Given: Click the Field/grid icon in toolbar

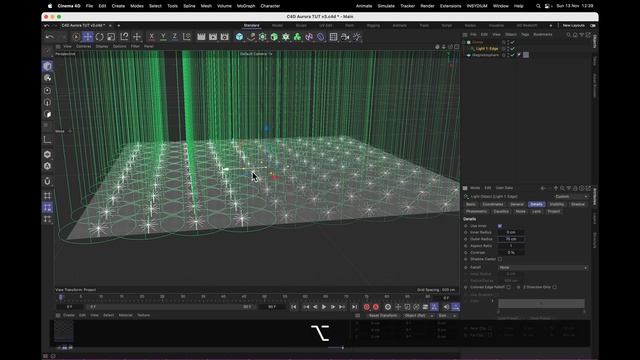Looking at the screenshot, I should point(333,37).
